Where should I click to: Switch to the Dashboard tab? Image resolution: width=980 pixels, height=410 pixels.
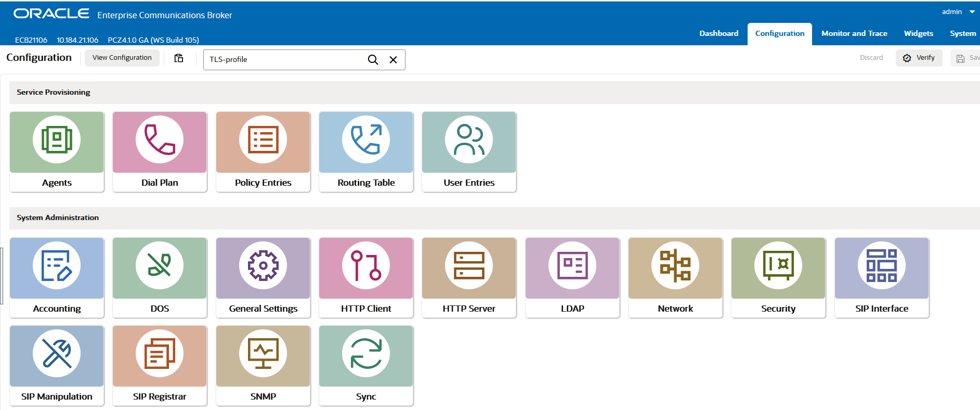coord(718,33)
